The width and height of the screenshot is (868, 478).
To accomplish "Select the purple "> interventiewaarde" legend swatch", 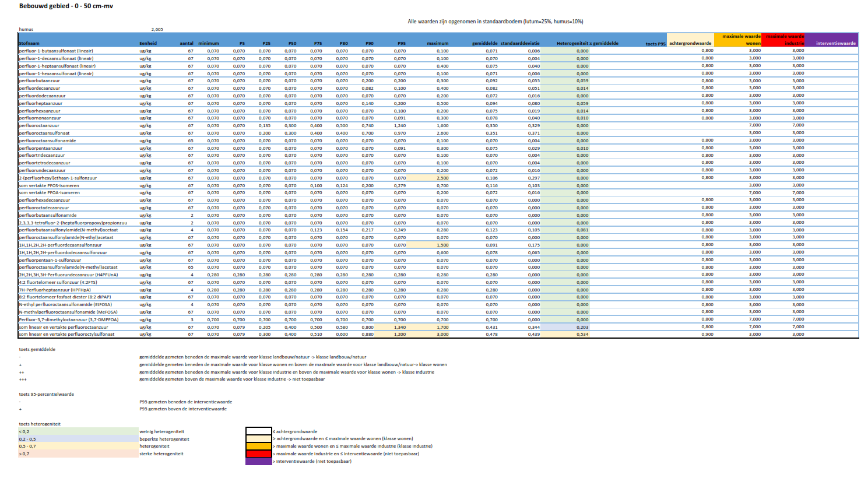I will pos(259,461).
